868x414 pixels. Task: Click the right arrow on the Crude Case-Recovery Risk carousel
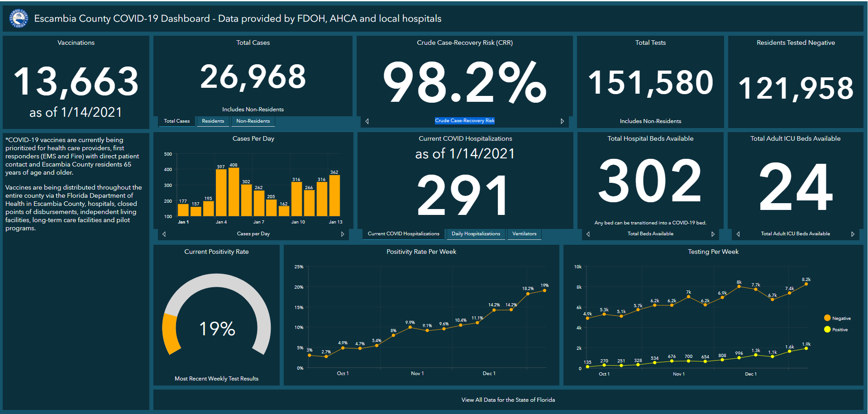(563, 121)
